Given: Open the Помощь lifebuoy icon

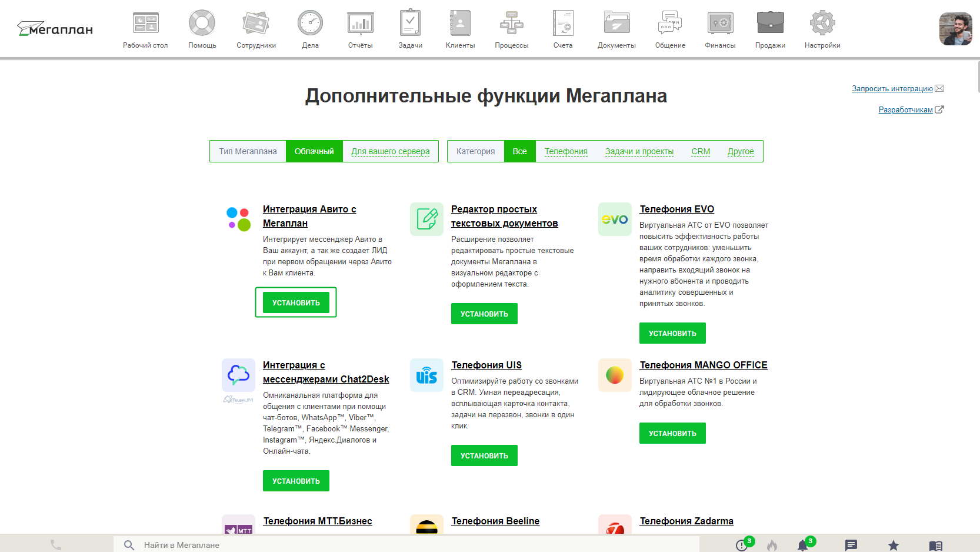Looking at the screenshot, I should point(202,24).
